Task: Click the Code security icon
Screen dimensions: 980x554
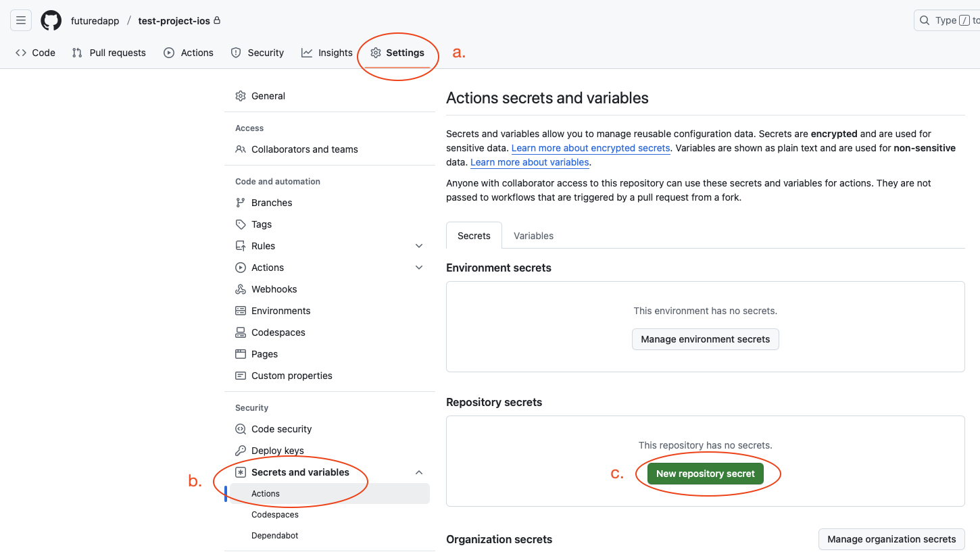Action: [241, 429]
